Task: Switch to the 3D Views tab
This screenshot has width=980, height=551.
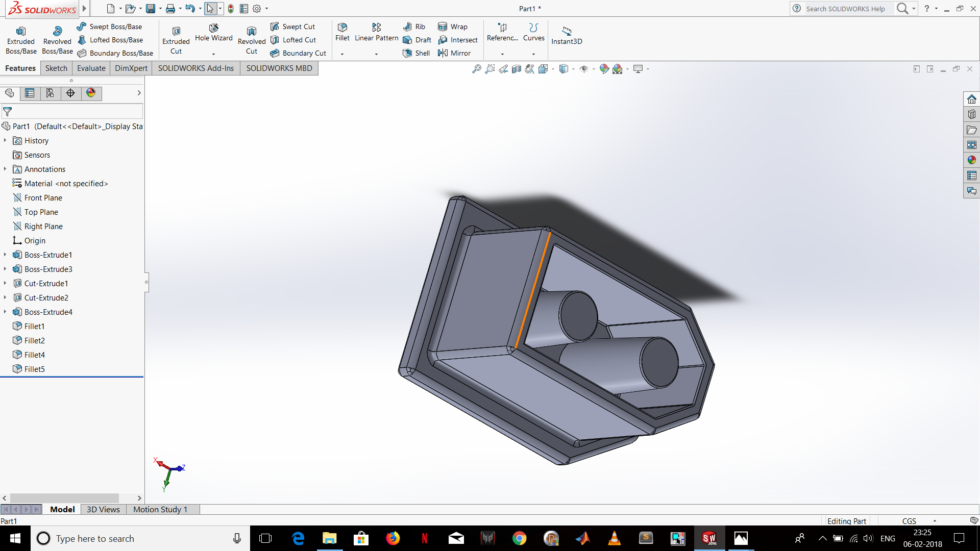Action: pyautogui.click(x=103, y=509)
